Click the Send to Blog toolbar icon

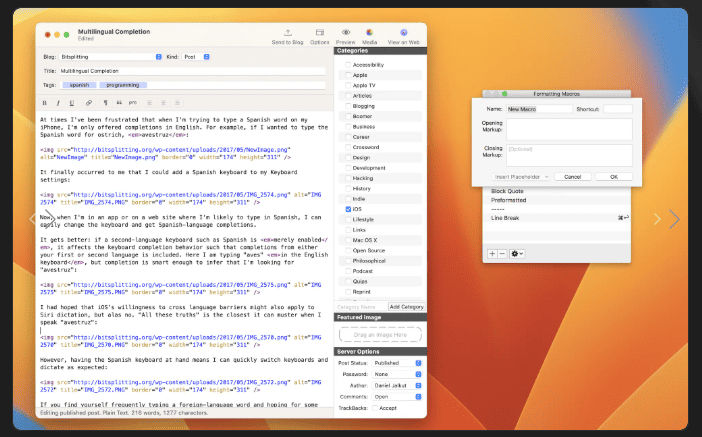(287, 33)
